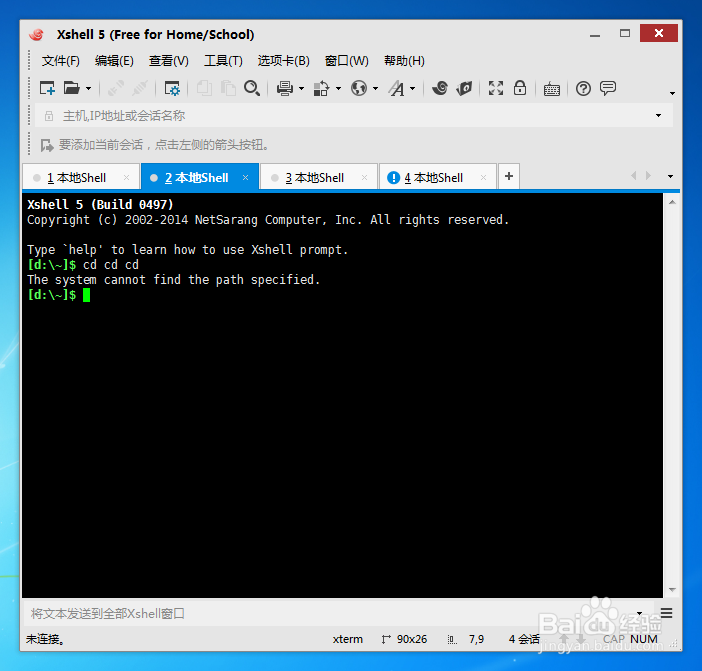Expand the Print icon dropdown arrow

302,89
